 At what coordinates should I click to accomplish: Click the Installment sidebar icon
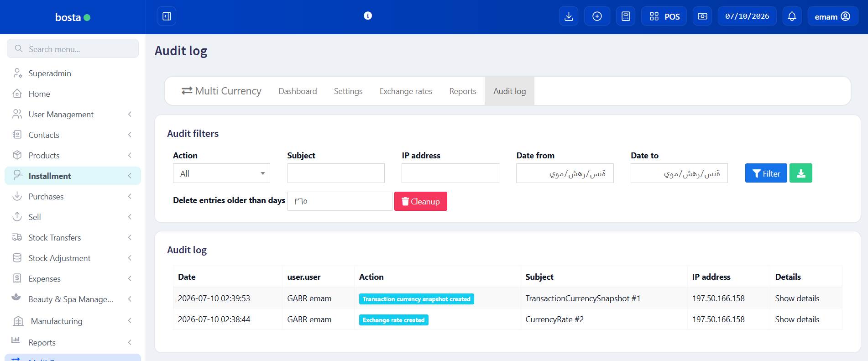tap(17, 176)
